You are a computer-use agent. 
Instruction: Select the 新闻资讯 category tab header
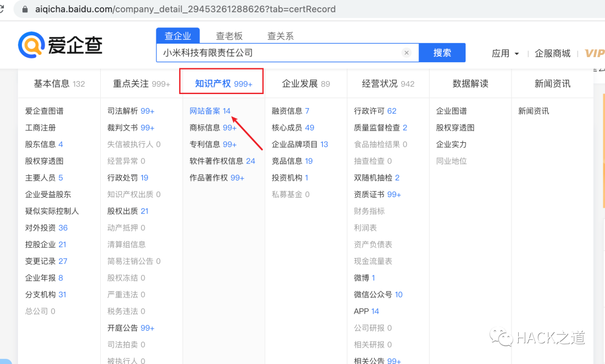(x=552, y=83)
